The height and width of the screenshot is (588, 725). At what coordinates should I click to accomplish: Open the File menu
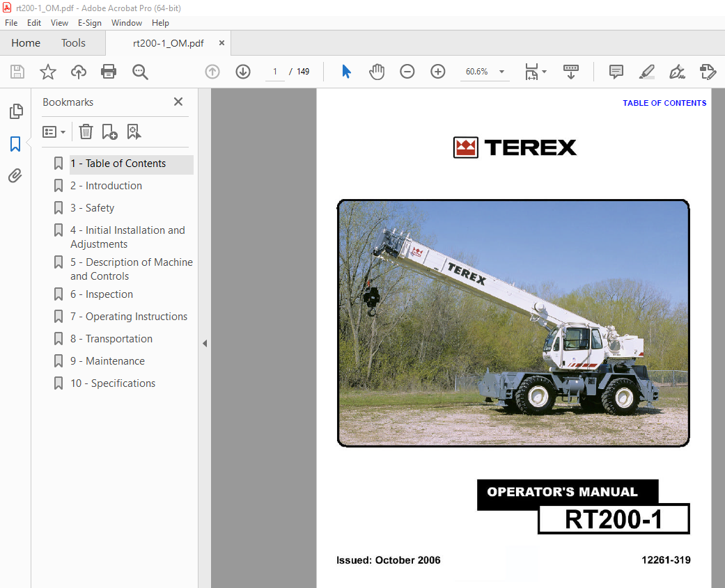(11, 23)
